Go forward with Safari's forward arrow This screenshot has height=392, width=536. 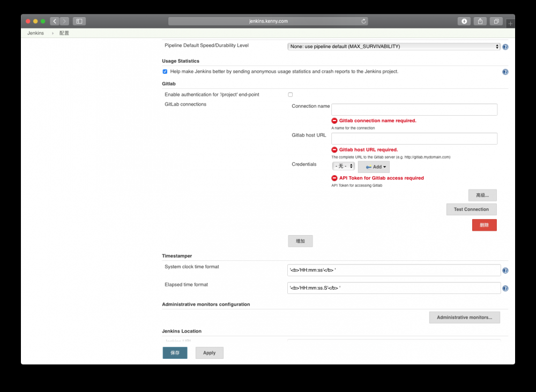(64, 21)
